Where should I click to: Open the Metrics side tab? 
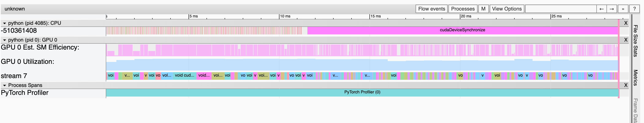[635, 78]
